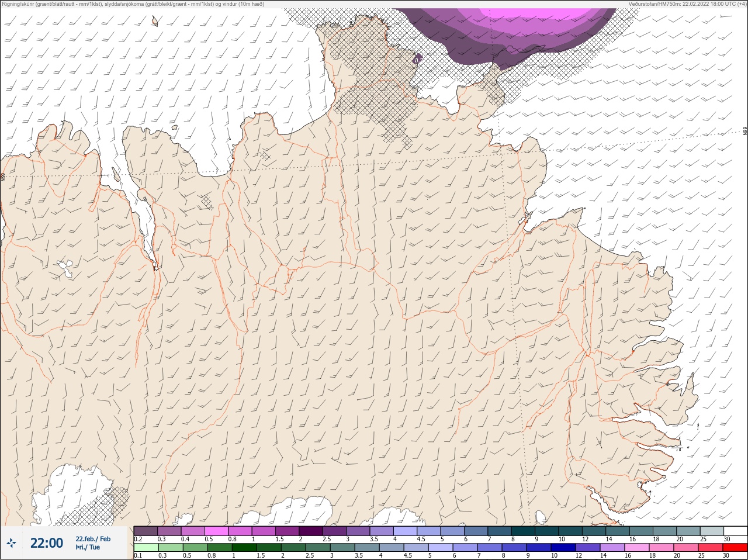Select the light lavender 4 swatch in upper legend
Screen dimensions: 748x560
pos(405,531)
